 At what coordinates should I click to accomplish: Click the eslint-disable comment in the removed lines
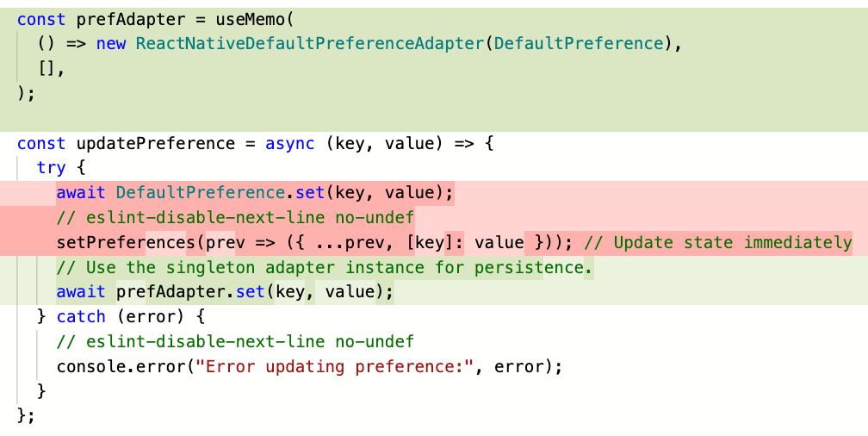coord(235,217)
